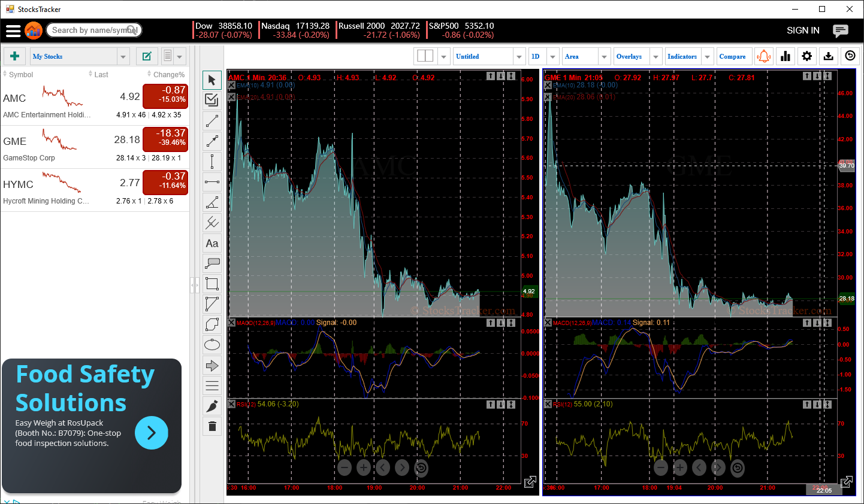Expand the My Stocks watchlist dropdown
Screen dimensions: 864x504
[123, 56]
